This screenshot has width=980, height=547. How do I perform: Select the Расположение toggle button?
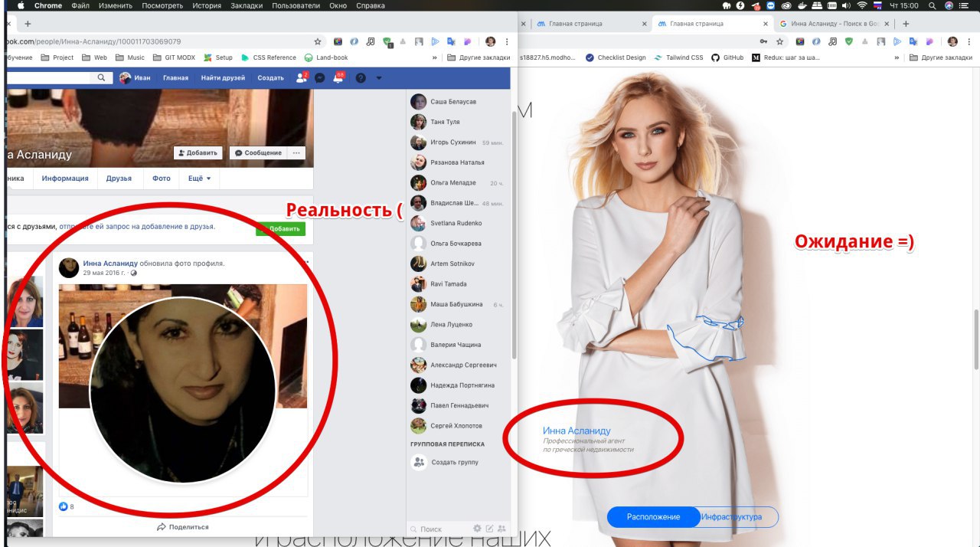point(653,517)
